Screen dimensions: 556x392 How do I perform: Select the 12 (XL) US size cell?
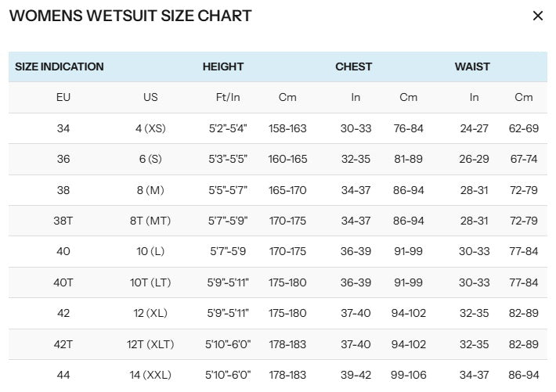(x=150, y=313)
